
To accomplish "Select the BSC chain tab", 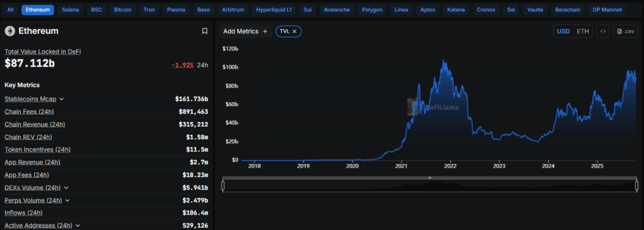I will tap(96, 9).
